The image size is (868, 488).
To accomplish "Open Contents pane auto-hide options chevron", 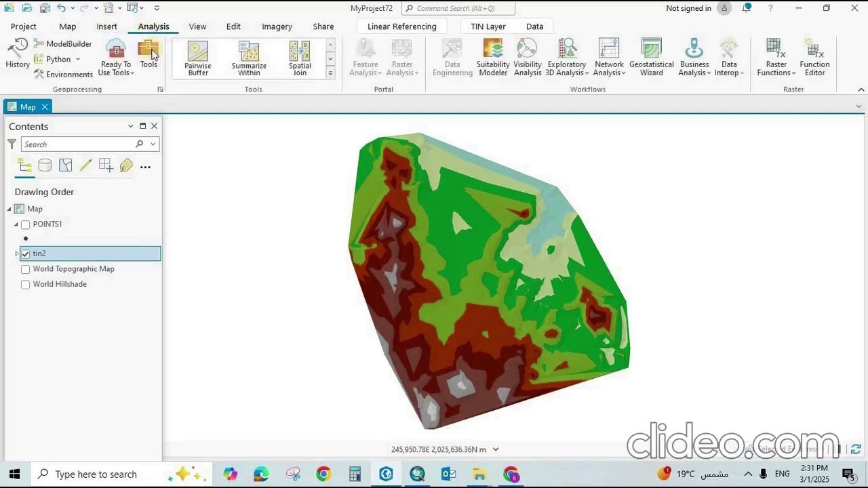I will coord(130,126).
